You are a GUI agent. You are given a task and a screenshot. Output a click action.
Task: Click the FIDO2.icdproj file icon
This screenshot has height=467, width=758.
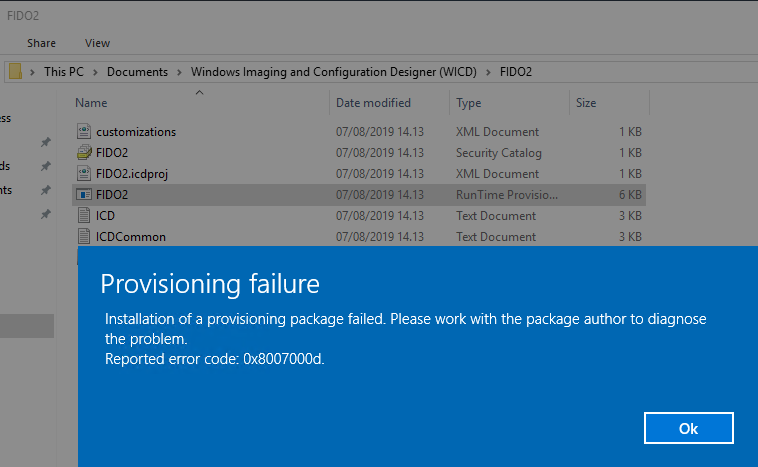(x=85, y=174)
